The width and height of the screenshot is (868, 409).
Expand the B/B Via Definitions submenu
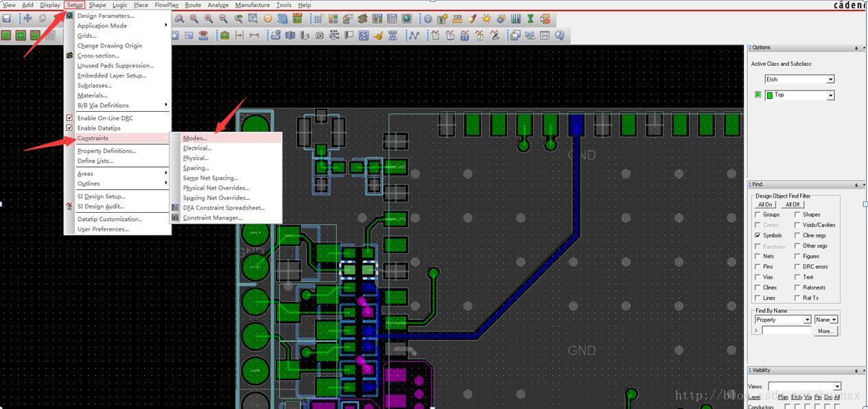tap(118, 105)
